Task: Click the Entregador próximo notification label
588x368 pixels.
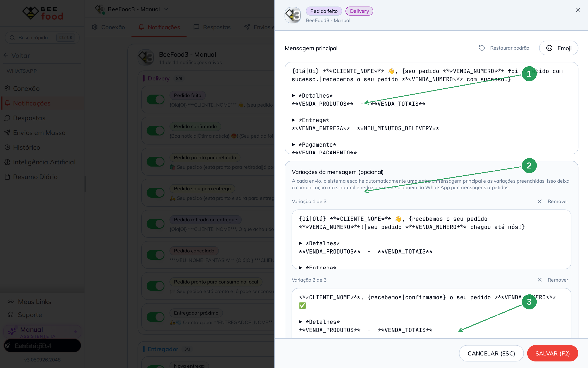Action: 196,313
